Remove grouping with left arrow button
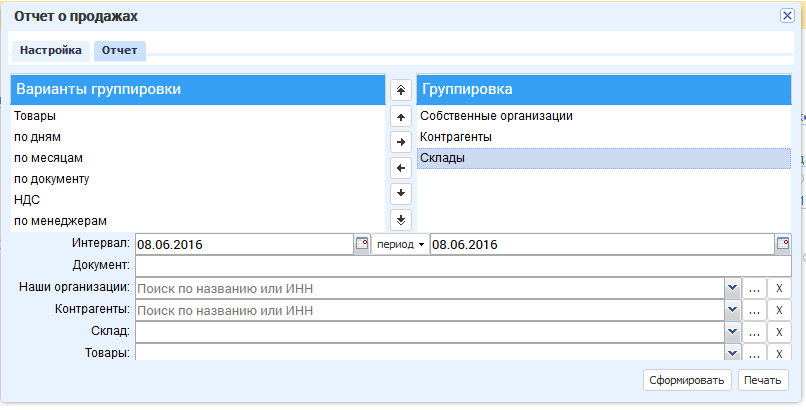Screen dimensions: 806x410 pyautogui.click(x=401, y=168)
